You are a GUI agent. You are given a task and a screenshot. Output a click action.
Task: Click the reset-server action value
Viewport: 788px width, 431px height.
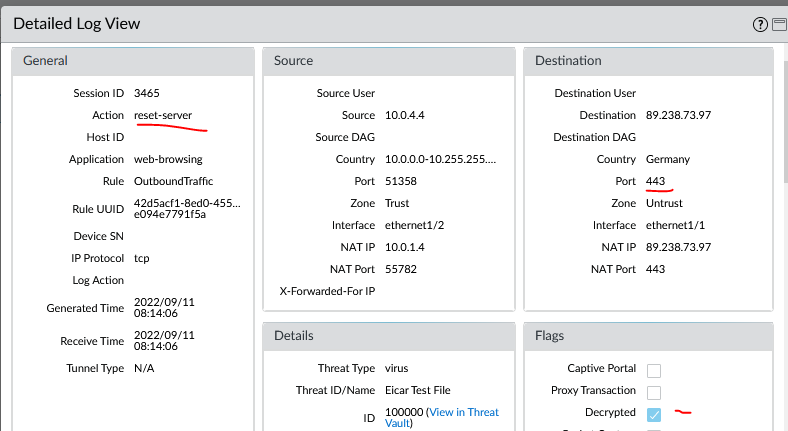coord(163,115)
